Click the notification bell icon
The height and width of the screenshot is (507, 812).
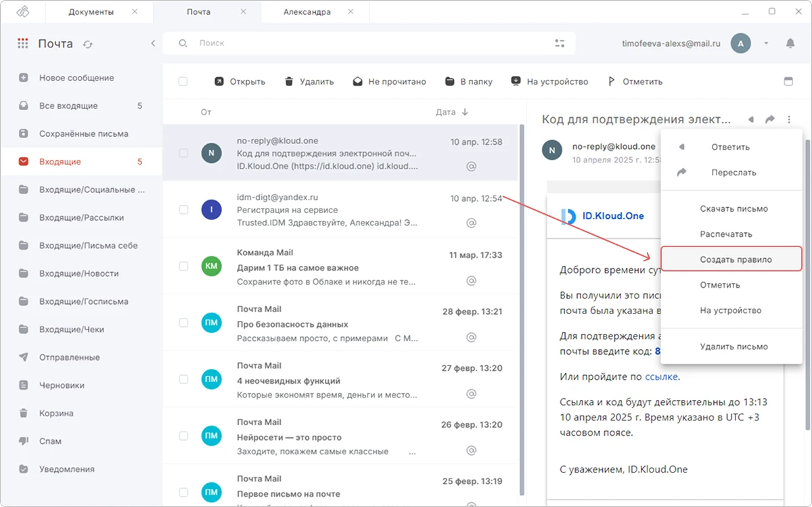click(x=790, y=43)
